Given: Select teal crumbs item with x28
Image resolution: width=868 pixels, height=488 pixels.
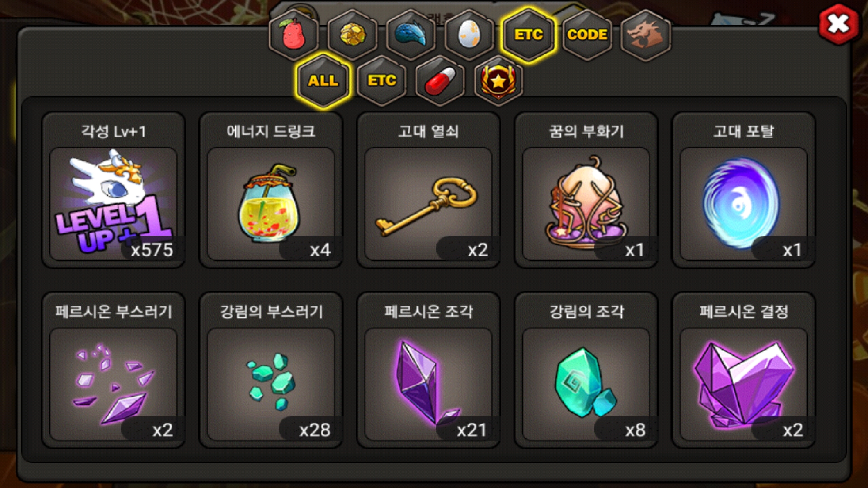Looking at the screenshot, I should (271, 370).
